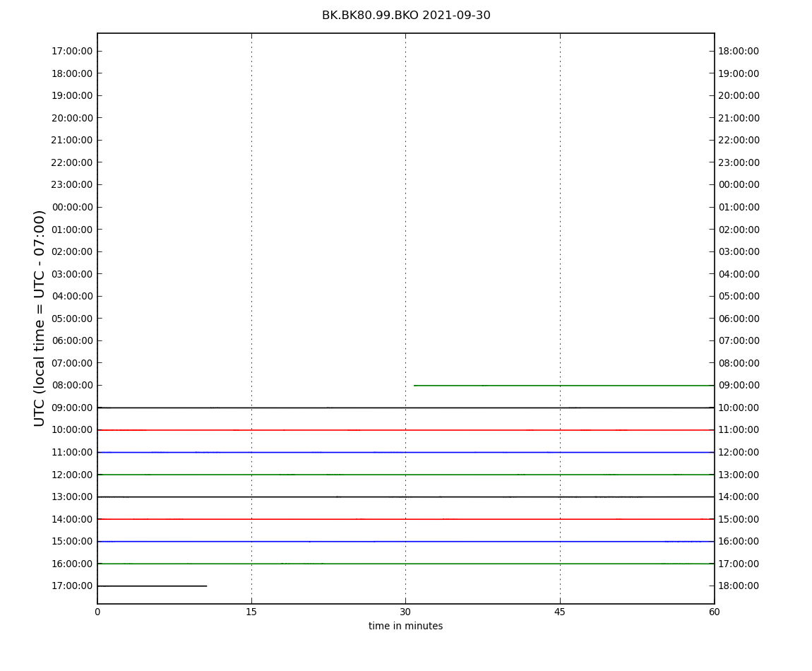Viewport: 812px width, 671px height.
Task: Click the x-axis tick label "30"
Action: [x=405, y=612]
